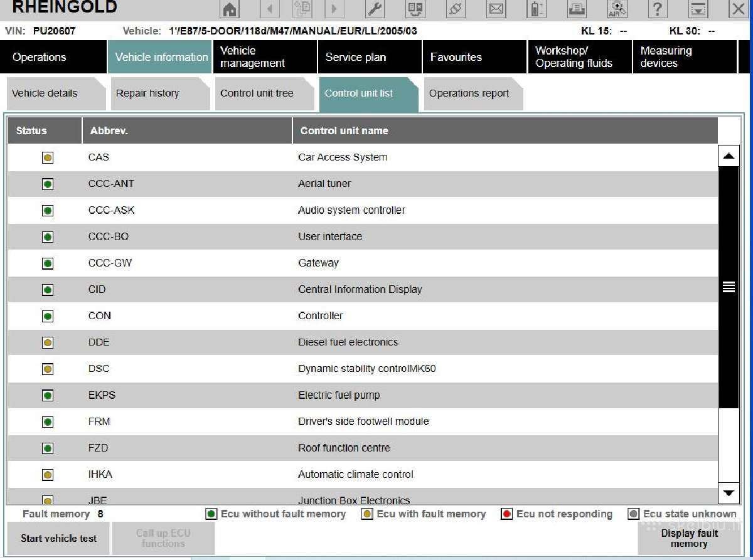Open Workshop/Operating fluids tab
This screenshot has height=560, width=753.
pyautogui.click(x=580, y=57)
